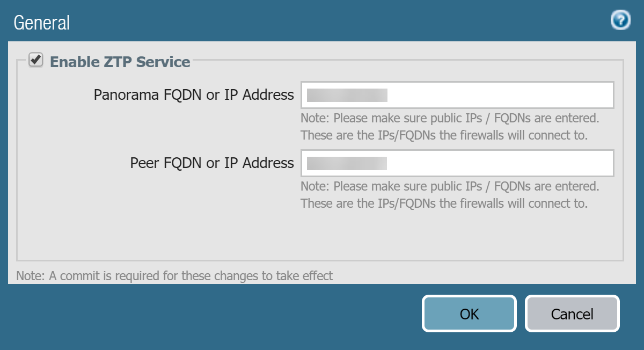Viewport: 644px width, 350px height.
Task: Click the Enable ZTP Service label text
Action: [x=120, y=62]
